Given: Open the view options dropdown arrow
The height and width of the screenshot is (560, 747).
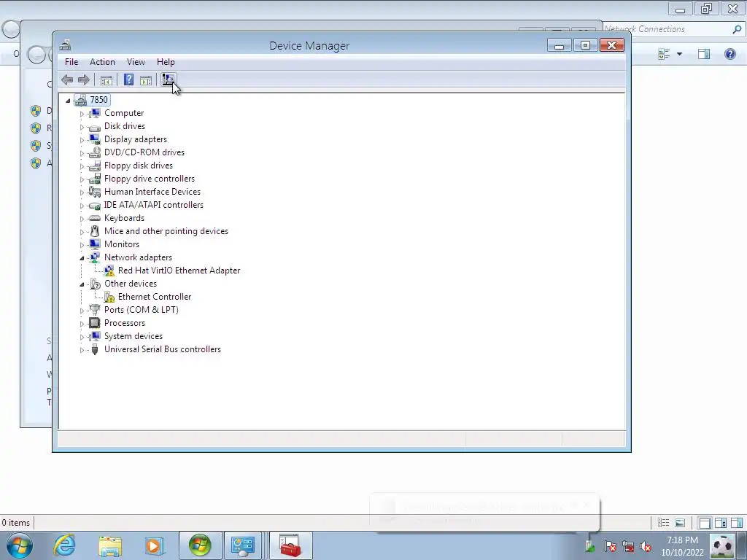Looking at the screenshot, I should click(x=679, y=54).
